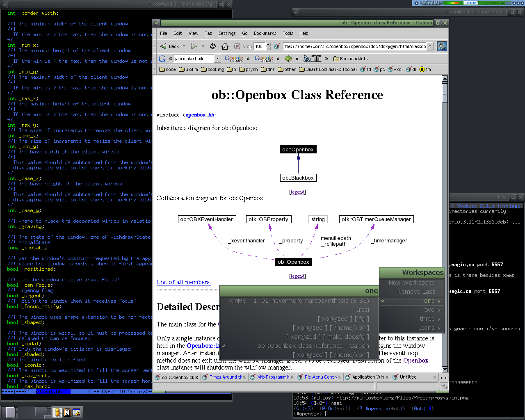Open the Bookmarks menu
The height and width of the screenshot is (420, 525).
[x=265, y=34]
